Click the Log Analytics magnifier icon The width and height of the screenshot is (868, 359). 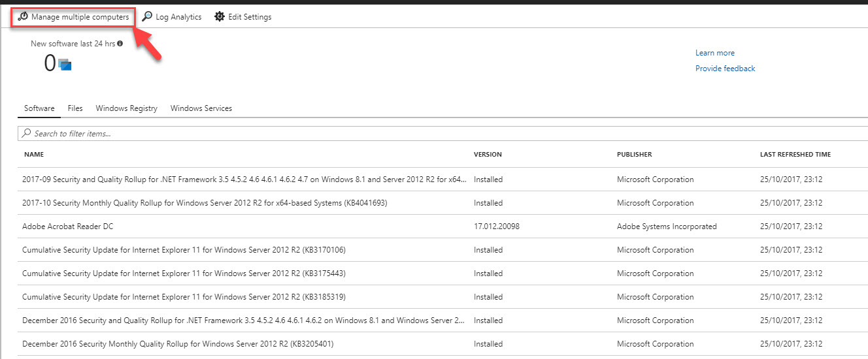(x=148, y=17)
